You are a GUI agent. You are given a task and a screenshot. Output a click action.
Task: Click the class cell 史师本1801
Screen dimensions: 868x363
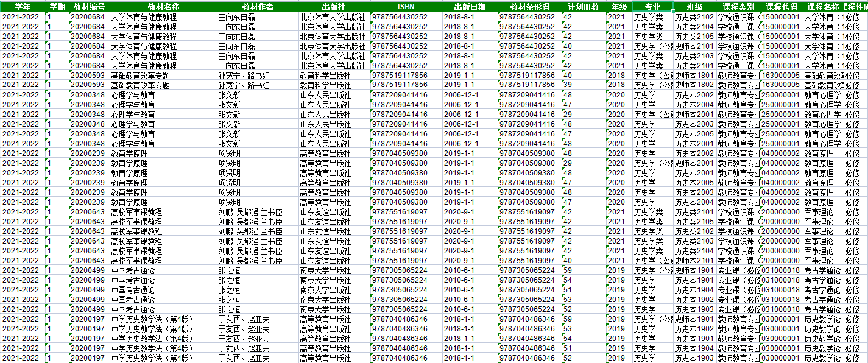(694, 76)
